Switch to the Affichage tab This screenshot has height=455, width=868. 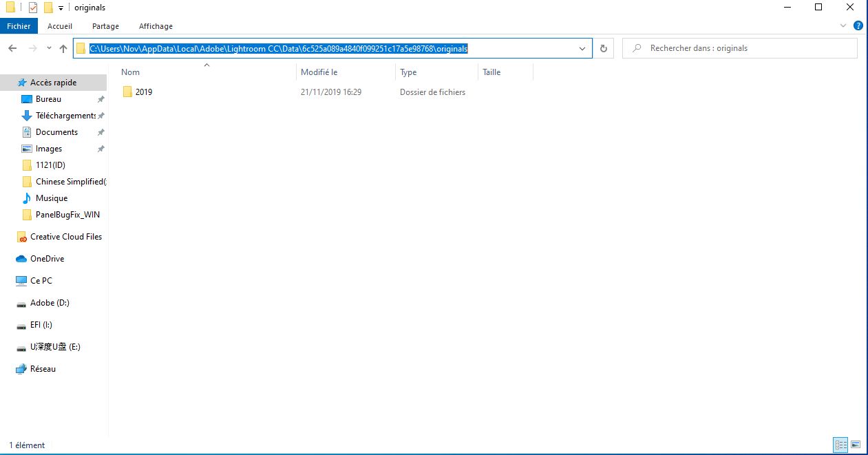[x=156, y=26]
